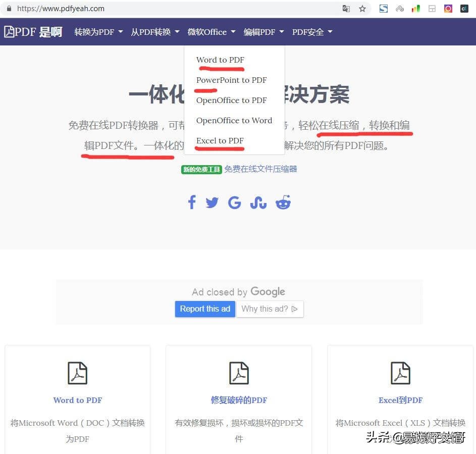Image resolution: width=476 pixels, height=454 pixels.
Task: Click the 一体化 heading text
Action: pos(156,94)
